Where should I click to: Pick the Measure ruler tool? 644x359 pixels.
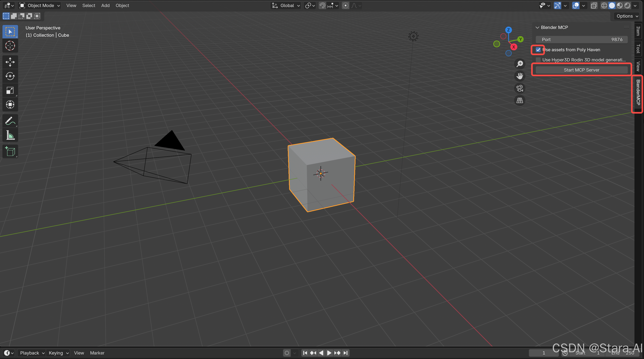[10, 135]
